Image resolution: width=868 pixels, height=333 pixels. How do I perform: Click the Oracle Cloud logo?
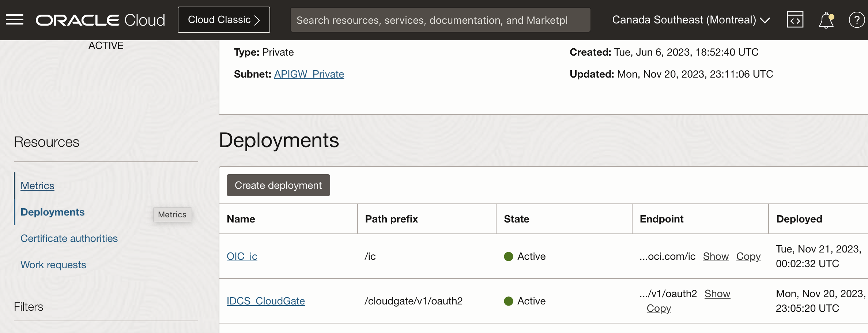click(100, 20)
